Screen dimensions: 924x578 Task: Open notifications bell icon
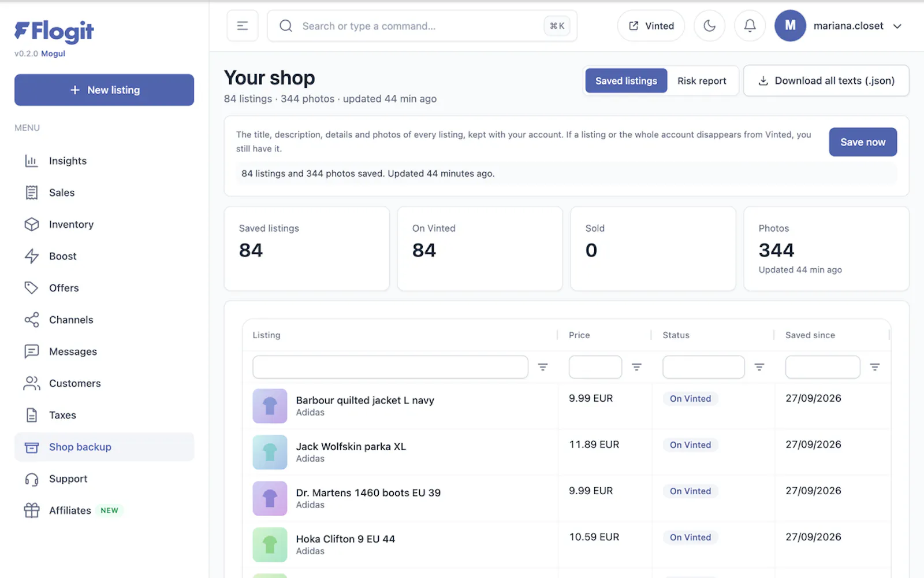point(750,26)
